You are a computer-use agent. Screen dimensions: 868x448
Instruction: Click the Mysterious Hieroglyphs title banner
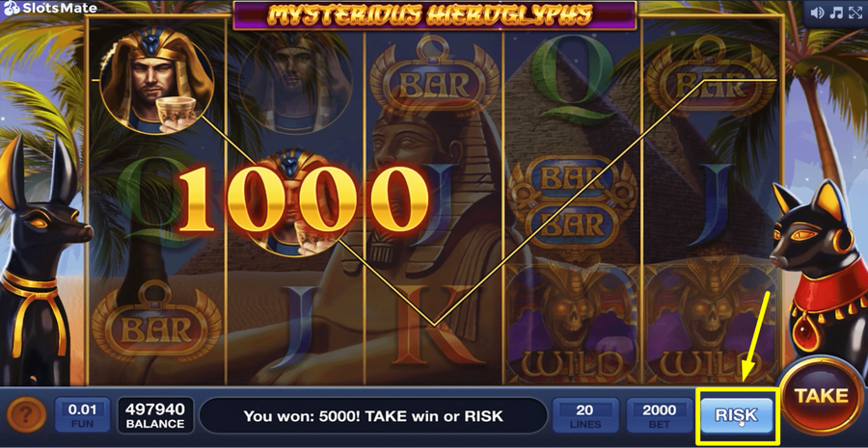click(435, 15)
